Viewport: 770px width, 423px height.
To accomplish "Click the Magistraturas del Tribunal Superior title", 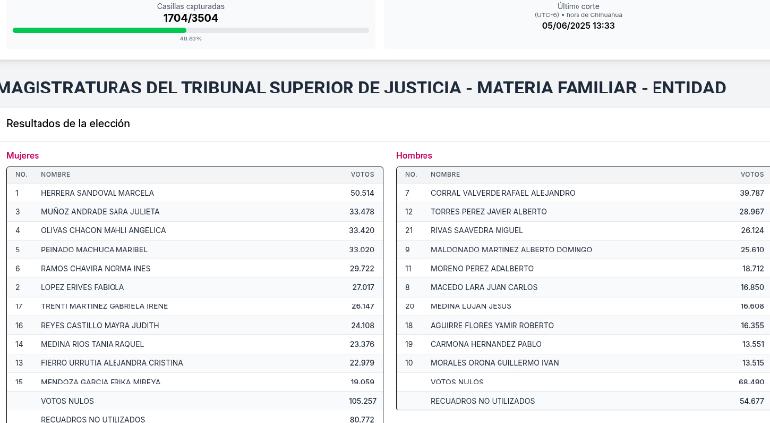I will (x=363, y=87).
